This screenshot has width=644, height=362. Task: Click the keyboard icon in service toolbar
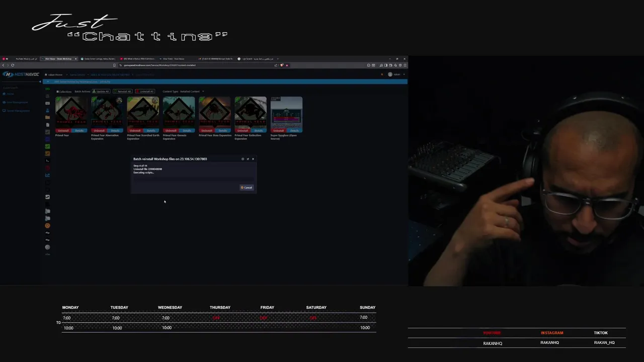click(47, 103)
